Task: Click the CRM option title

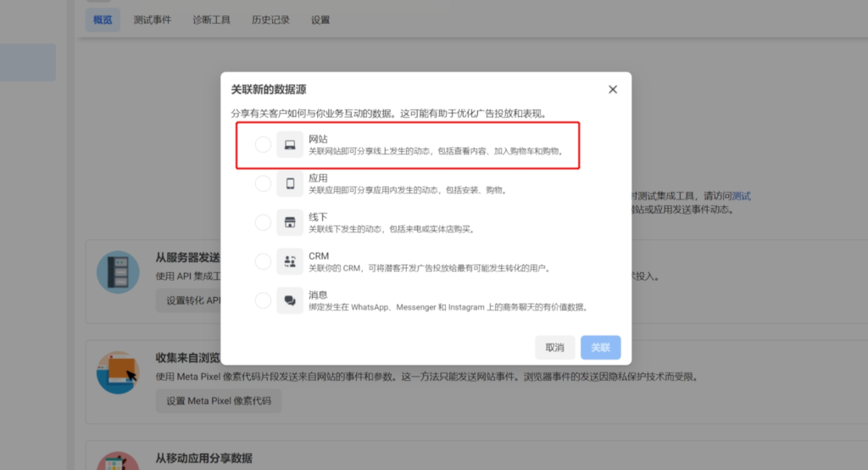Action: pyautogui.click(x=319, y=256)
